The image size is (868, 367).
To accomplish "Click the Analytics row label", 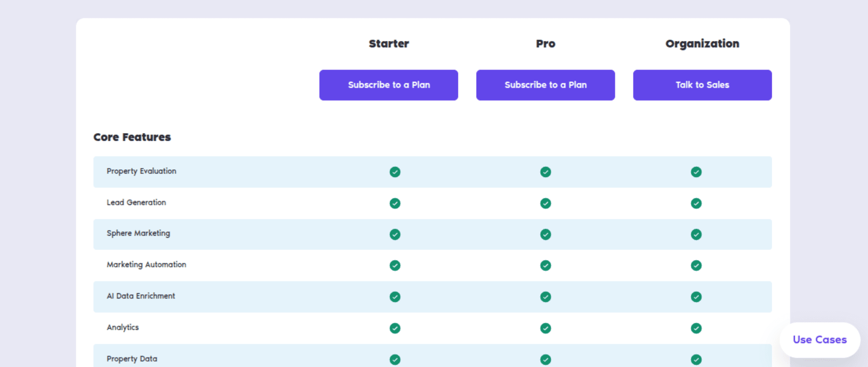I will (x=123, y=327).
